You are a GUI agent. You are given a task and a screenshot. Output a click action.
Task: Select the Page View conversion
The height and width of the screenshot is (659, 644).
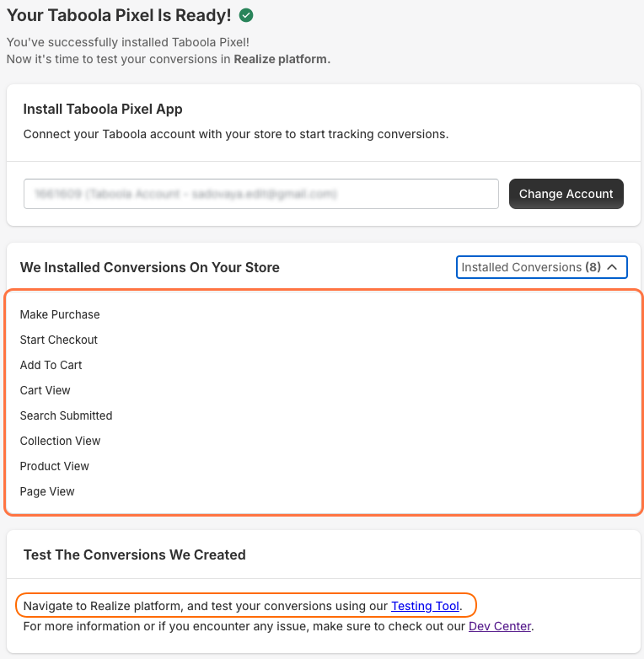click(47, 491)
